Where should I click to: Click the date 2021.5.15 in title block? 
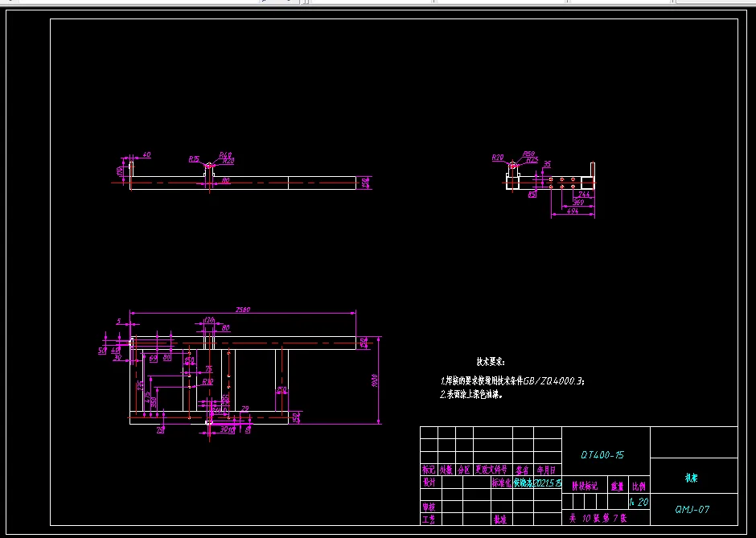(548, 483)
